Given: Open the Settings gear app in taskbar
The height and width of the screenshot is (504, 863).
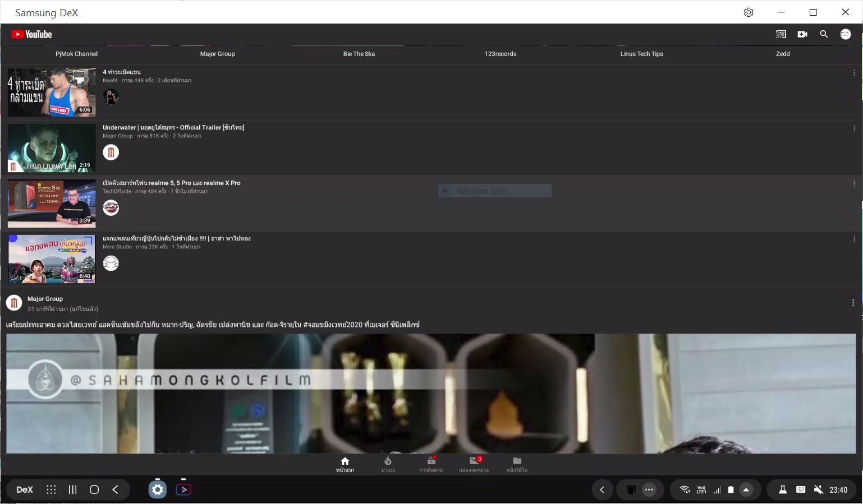Looking at the screenshot, I should [158, 489].
